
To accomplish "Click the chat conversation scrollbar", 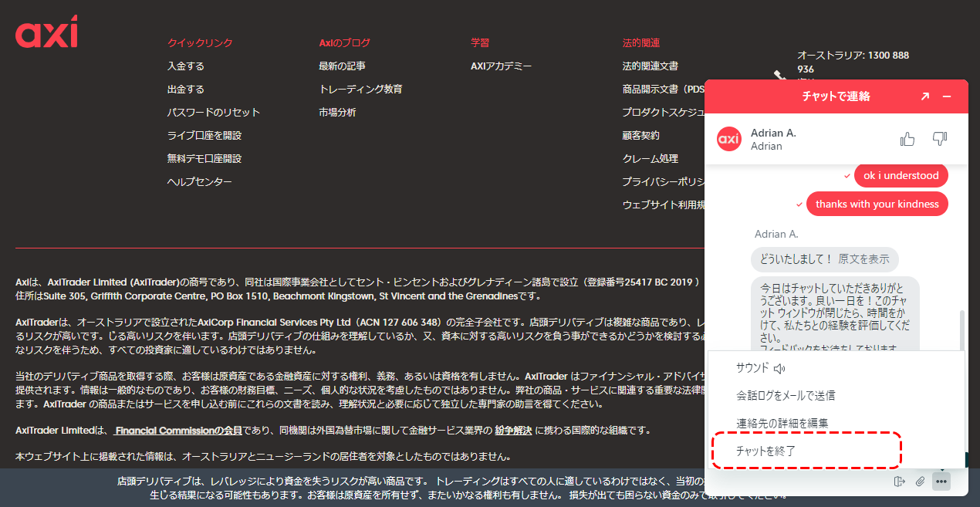I will (x=961, y=330).
